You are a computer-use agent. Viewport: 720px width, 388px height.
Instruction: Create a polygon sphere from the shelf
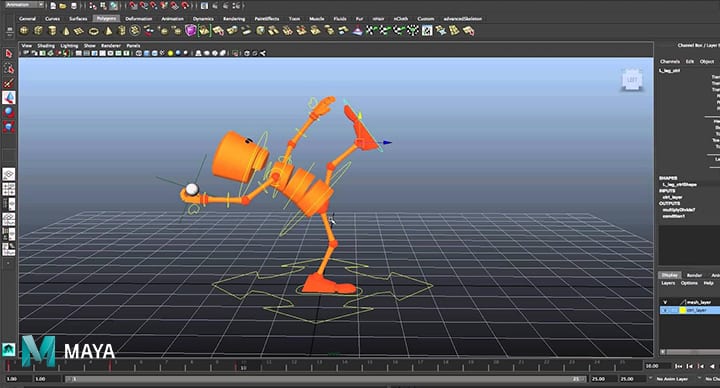pos(24,31)
